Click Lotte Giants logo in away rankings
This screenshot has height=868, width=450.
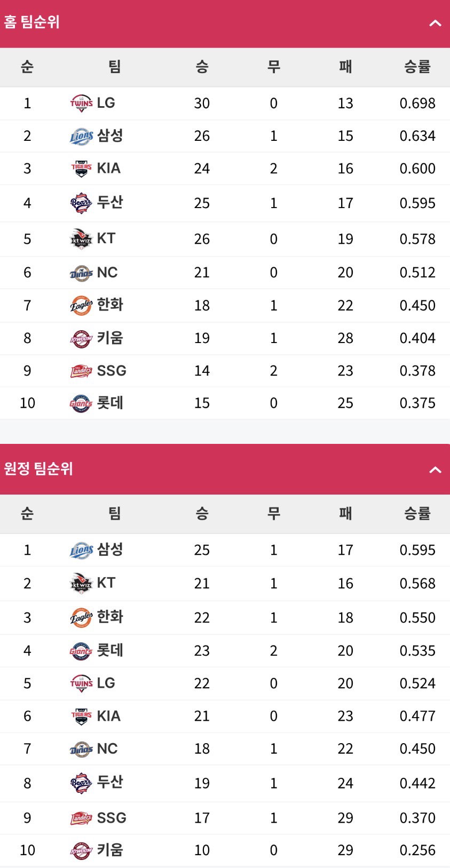pos(81,651)
